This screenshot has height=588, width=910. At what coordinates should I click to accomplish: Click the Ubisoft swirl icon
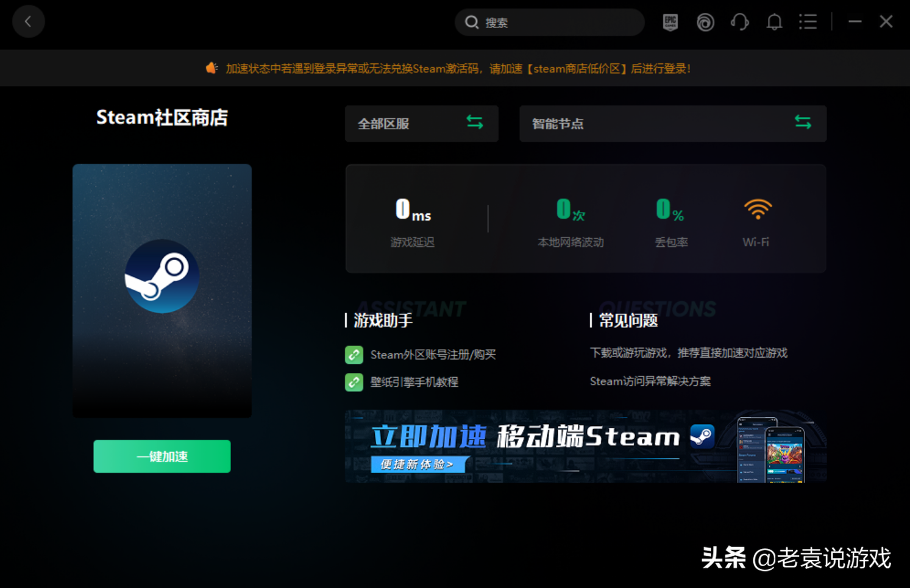pos(705,23)
